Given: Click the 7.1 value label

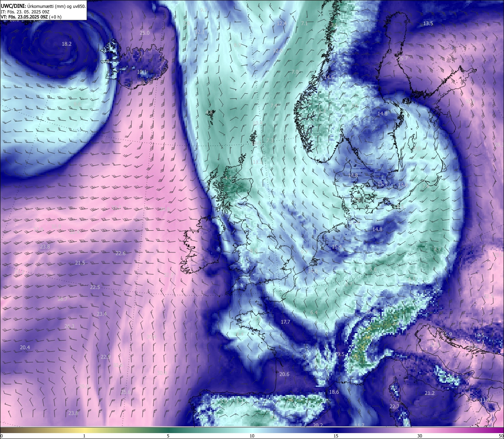Looking at the screenshot, I should click(x=304, y=23).
